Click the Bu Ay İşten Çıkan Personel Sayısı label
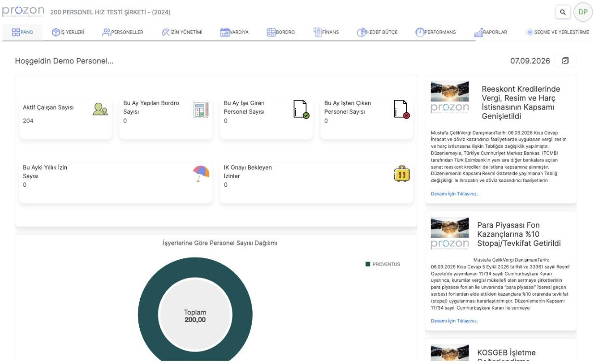The image size is (594, 364). [x=348, y=108]
